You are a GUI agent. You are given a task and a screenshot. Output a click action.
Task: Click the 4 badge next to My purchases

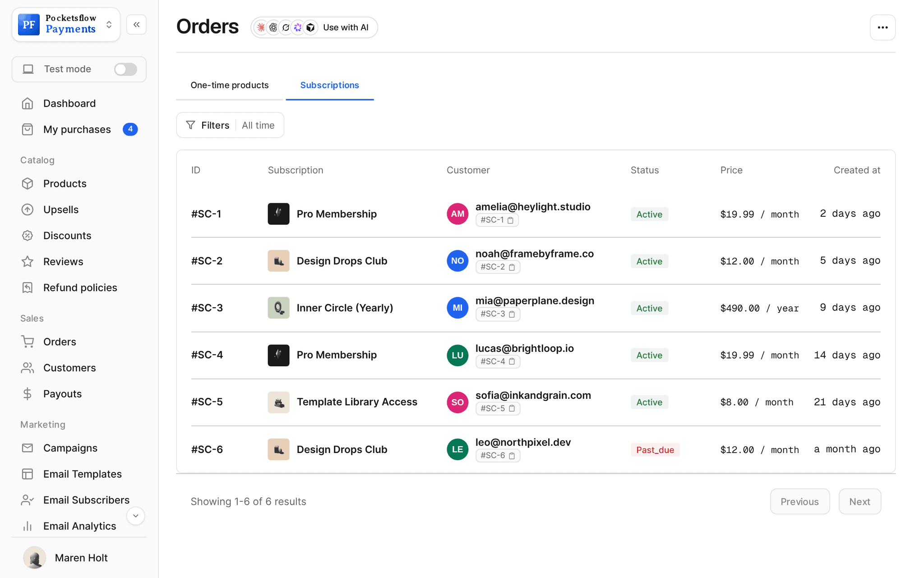tap(130, 130)
